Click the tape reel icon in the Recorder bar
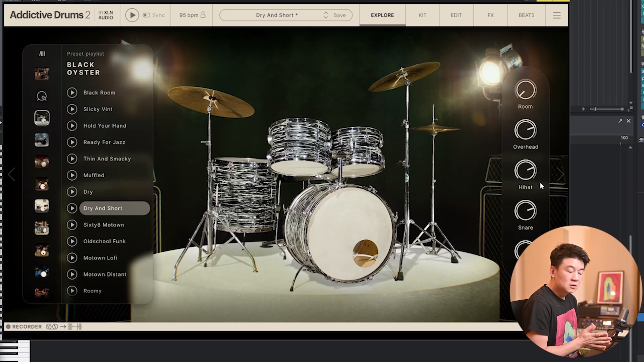The image size is (644, 362). (x=49, y=326)
